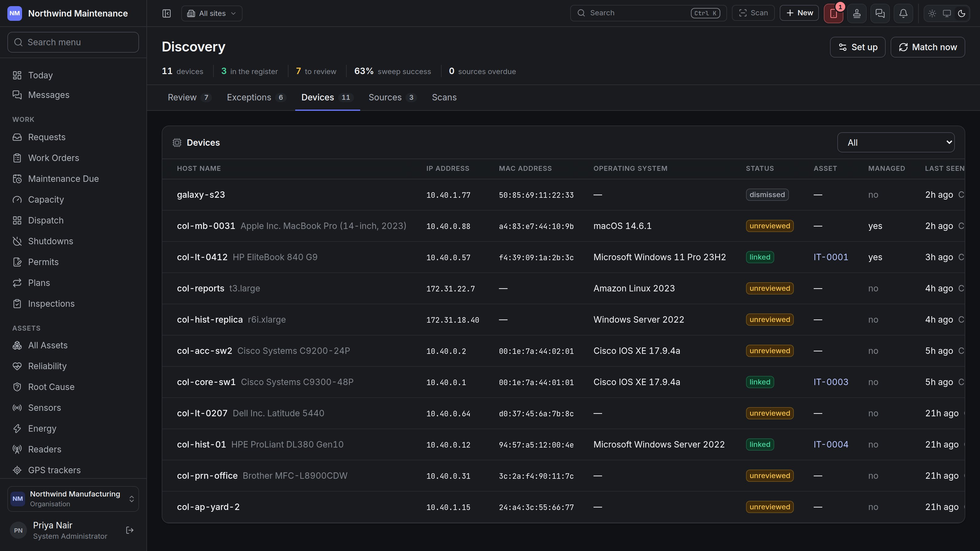Click the New button
The width and height of the screenshot is (980, 551).
pyautogui.click(x=799, y=13)
